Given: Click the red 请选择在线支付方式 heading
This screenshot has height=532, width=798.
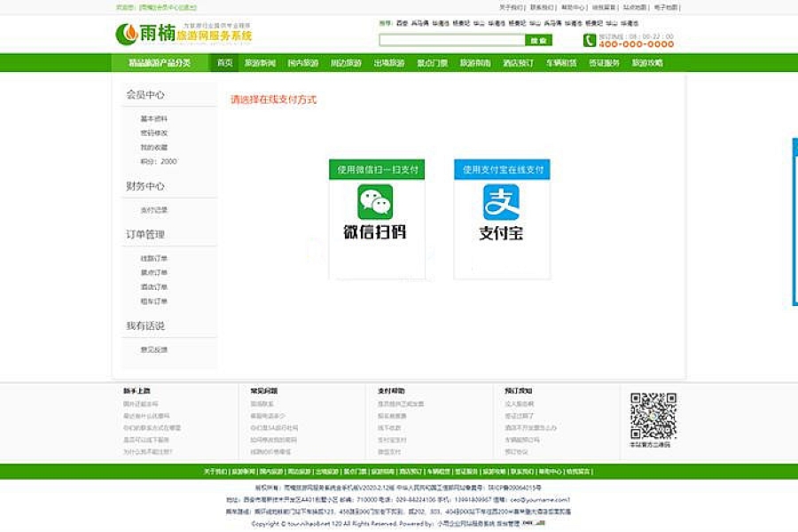Looking at the screenshot, I should coord(274,100).
